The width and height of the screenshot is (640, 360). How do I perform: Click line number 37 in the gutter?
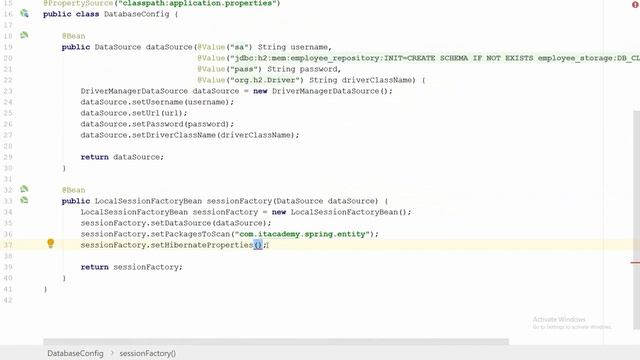point(8,245)
